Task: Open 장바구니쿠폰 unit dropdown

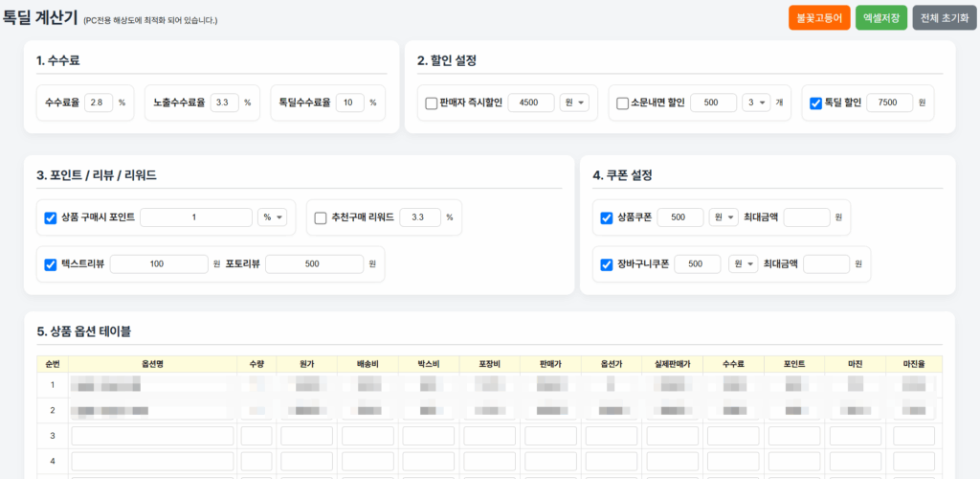Action: click(x=743, y=264)
